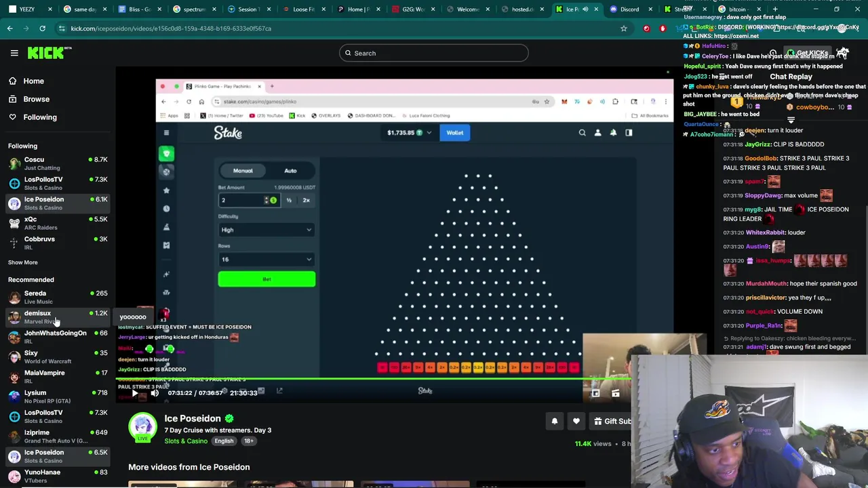Open Ice Poseidon channel name link
This screenshot has height=488, width=868.
(x=193, y=418)
